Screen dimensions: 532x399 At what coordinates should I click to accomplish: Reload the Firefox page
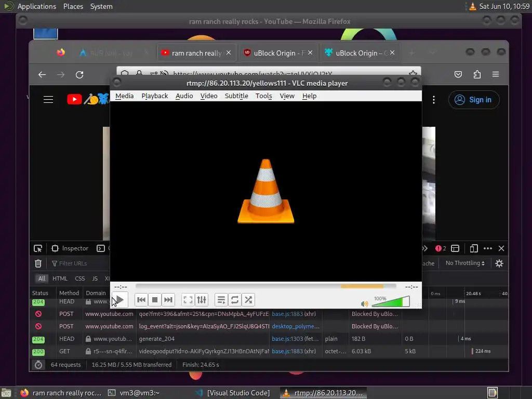tap(79, 75)
